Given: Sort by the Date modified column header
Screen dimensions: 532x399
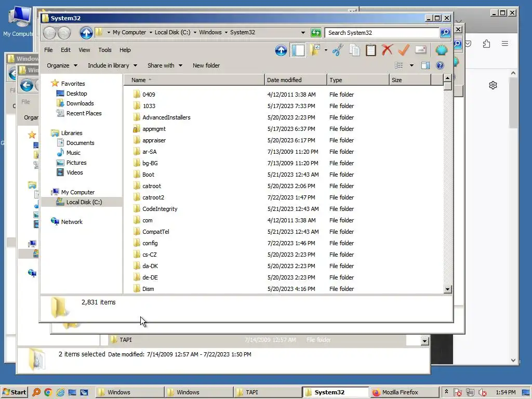Looking at the screenshot, I should click(296, 80).
